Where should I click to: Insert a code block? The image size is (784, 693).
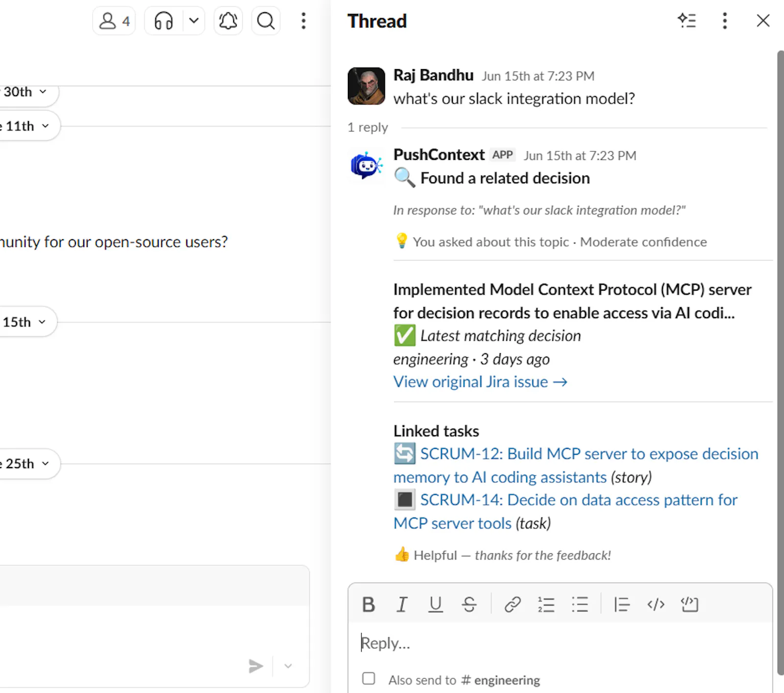pos(689,605)
